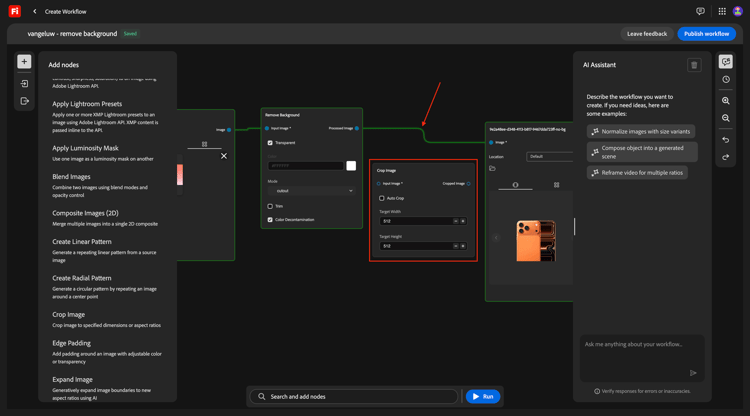This screenshot has width=750, height=416.
Task: Go back using Create Workflow arrow
Action: (34, 11)
